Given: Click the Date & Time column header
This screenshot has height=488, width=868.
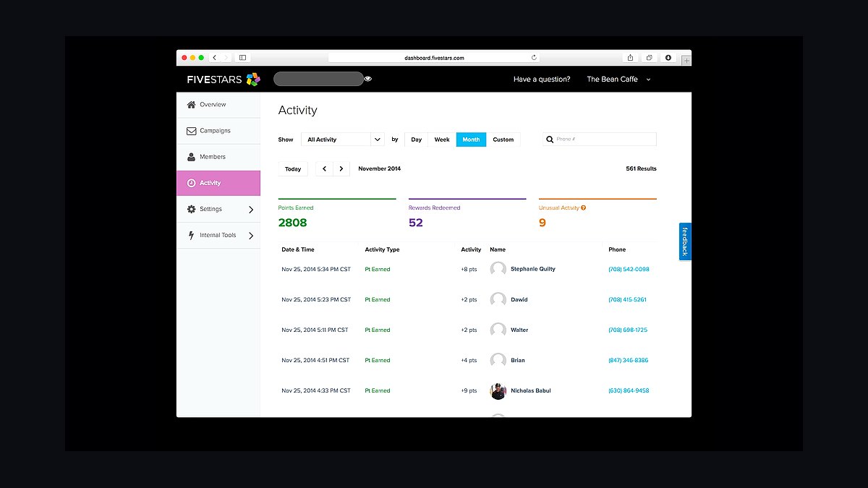Looking at the screenshot, I should point(298,250).
